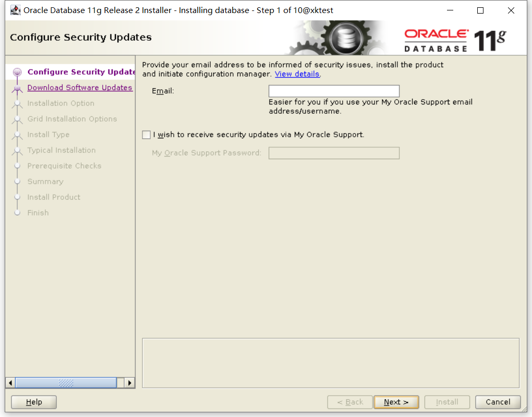
Task: Click the Cancel button
Action: (x=498, y=402)
